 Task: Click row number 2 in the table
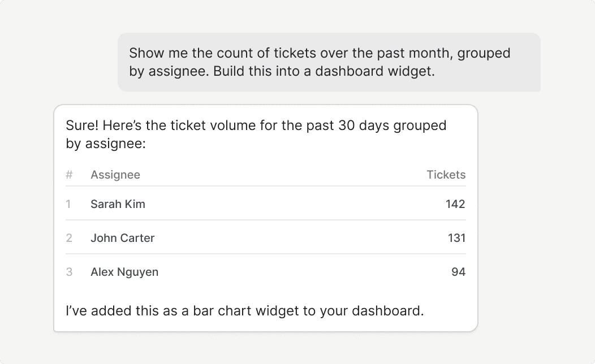69,238
